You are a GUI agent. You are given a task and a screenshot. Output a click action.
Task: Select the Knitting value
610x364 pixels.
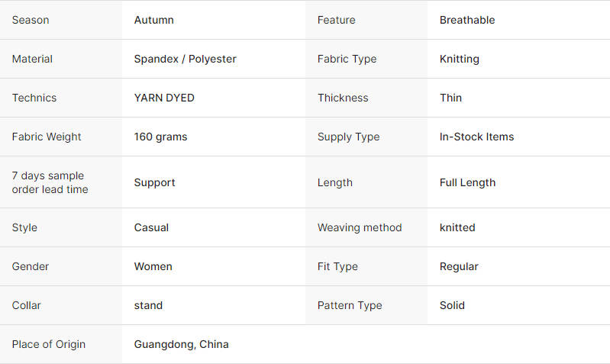pyautogui.click(x=460, y=59)
